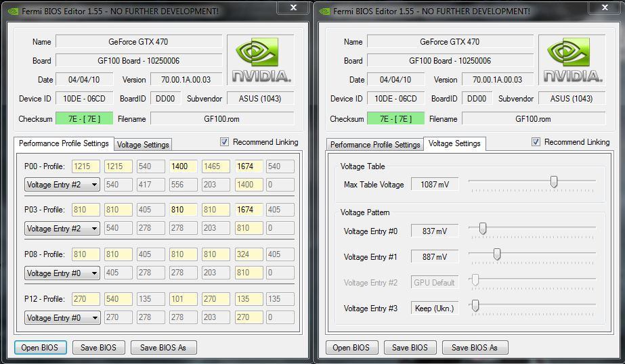Toggle Recommend Linking checkbox in right window

pyautogui.click(x=536, y=142)
